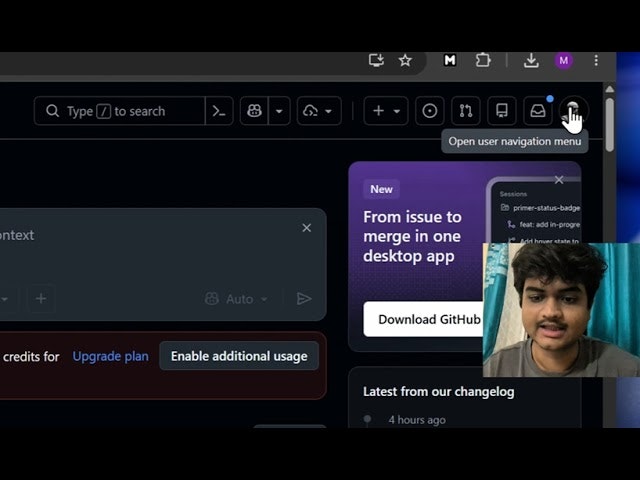Close the 'From issue to merge' banner
640x480 pixels.
tap(559, 180)
